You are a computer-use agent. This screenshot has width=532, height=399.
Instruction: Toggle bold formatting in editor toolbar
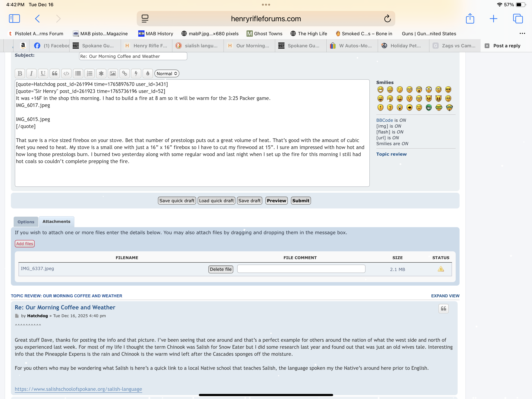[20, 73]
